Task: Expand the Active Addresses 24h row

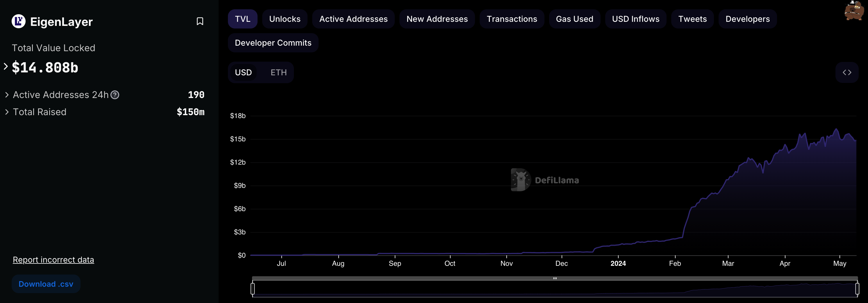Action: 7,95
